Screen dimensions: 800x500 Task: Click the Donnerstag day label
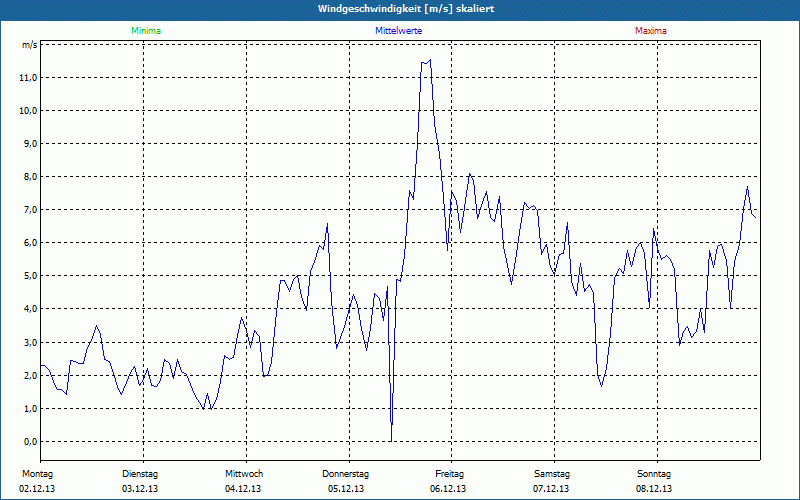[x=345, y=474]
